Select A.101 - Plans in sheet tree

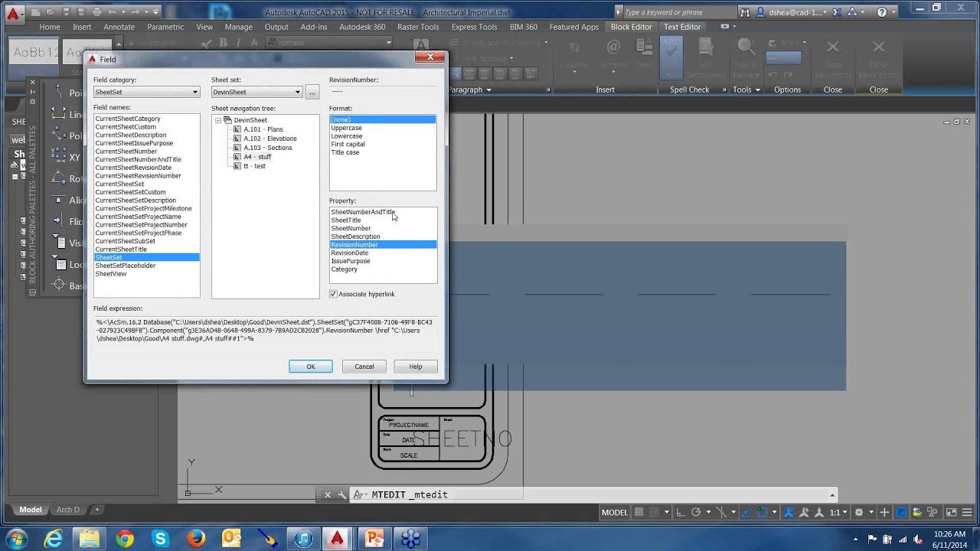263,129
